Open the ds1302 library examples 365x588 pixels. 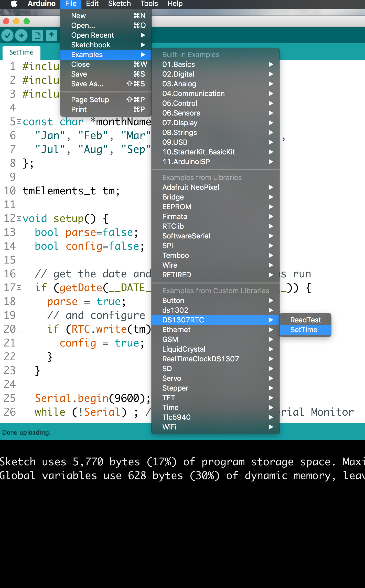pos(216,310)
